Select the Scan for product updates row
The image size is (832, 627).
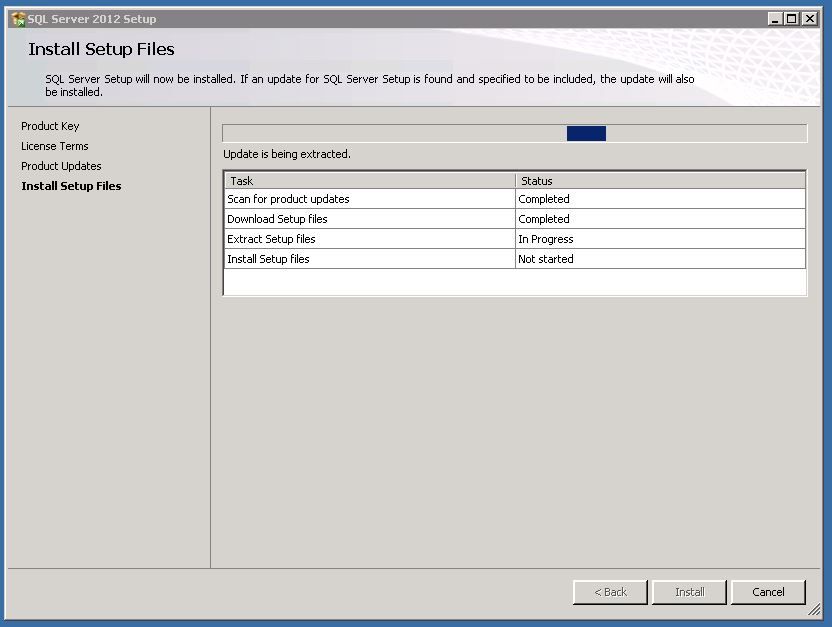pyautogui.click(x=288, y=199)
